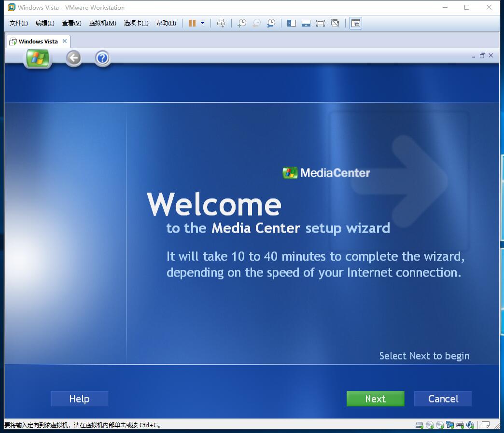
Task: Maximize the VMware Workstation window
Action: point(467,7)
